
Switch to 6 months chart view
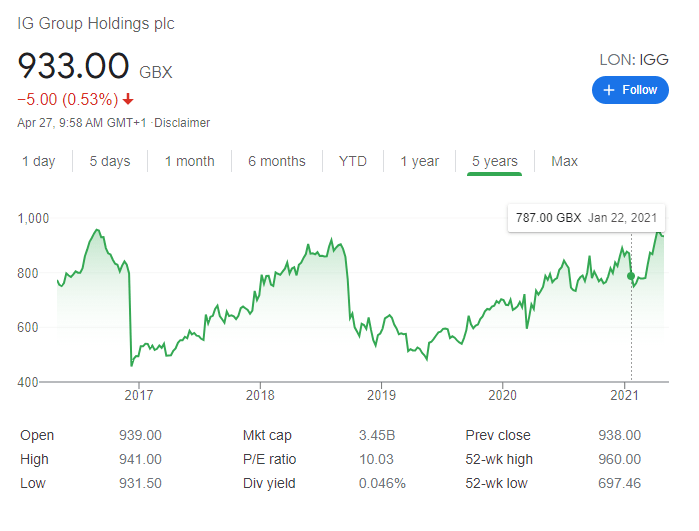(277, 161)
